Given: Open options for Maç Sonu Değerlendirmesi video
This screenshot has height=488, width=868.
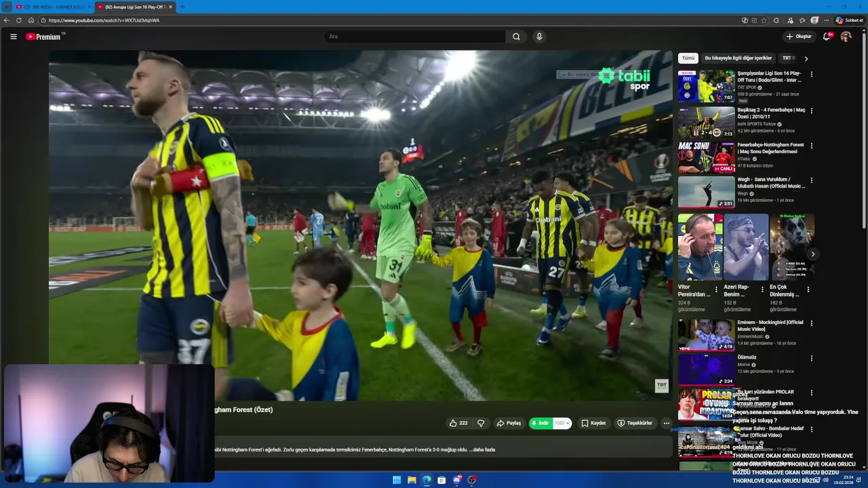Looking at the screenshot, I should pyautogui.click(x=812, y=146).
